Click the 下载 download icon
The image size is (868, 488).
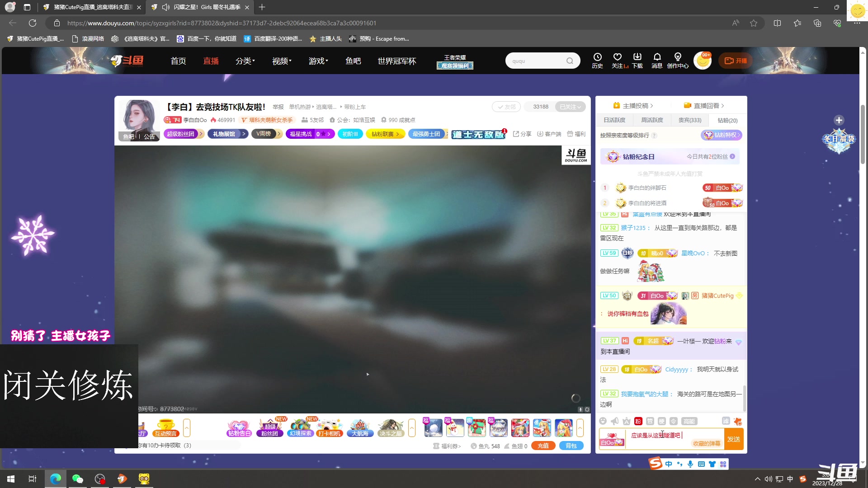click(637, 61)
